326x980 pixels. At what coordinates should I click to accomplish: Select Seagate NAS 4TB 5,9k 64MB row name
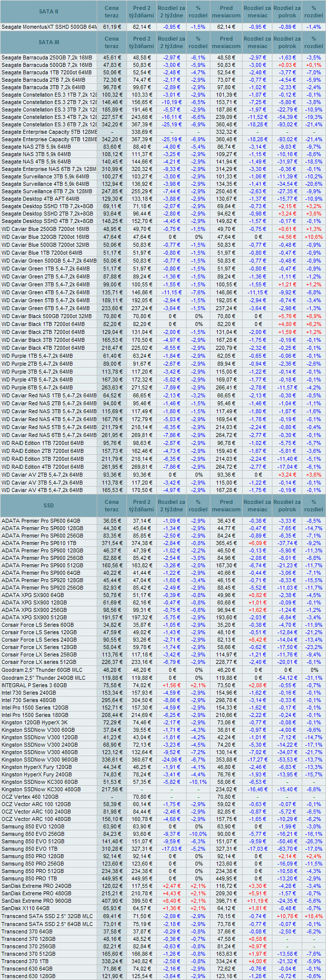(36, 162)
